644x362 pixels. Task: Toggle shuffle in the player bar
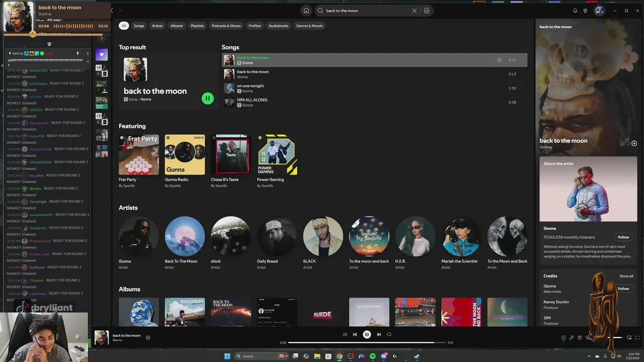(345, 334)
